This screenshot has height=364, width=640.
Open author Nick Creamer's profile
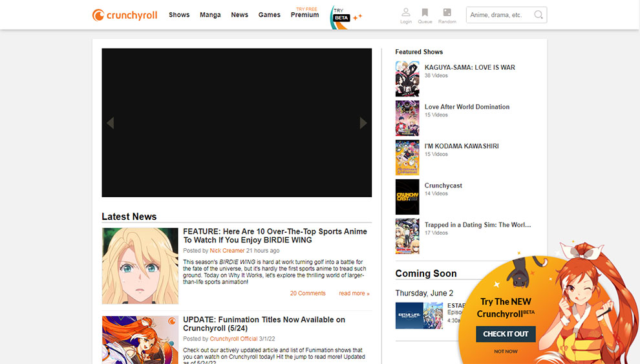(227, 251)
